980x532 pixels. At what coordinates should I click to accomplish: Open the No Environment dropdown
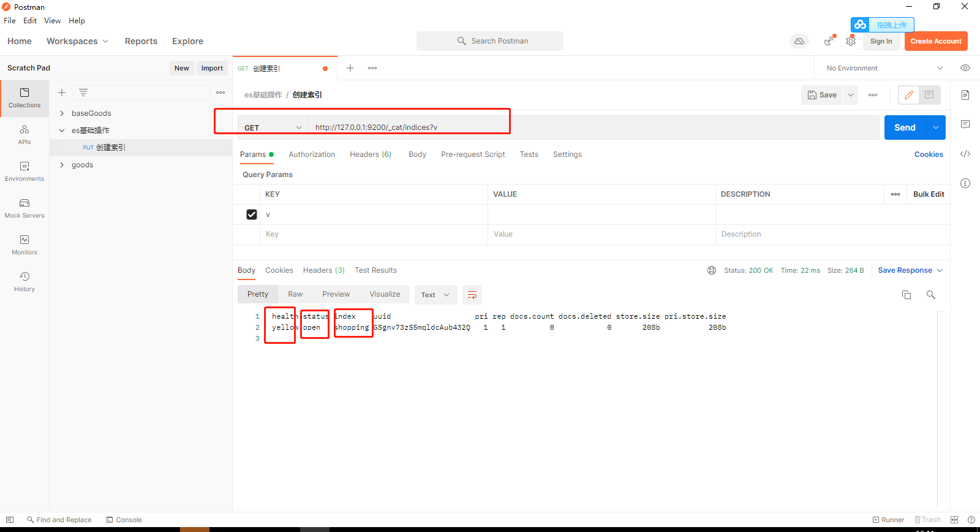[x=884, y=68]
